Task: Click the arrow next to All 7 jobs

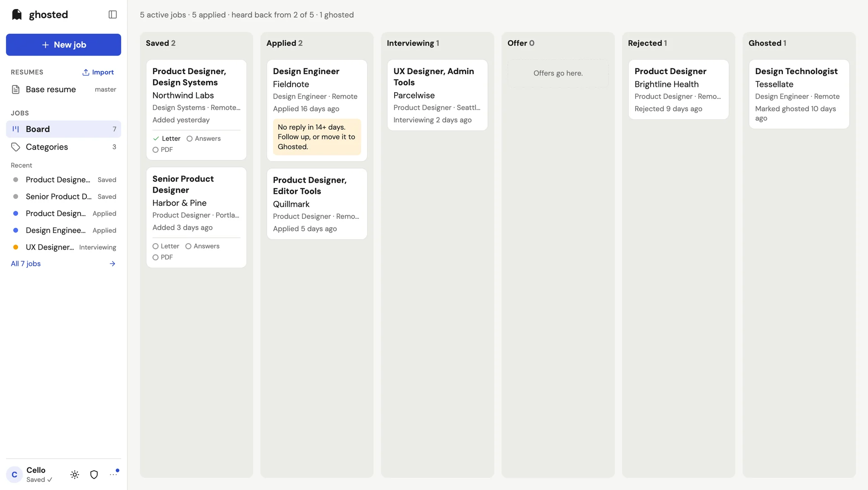Action: pos(113,264)
